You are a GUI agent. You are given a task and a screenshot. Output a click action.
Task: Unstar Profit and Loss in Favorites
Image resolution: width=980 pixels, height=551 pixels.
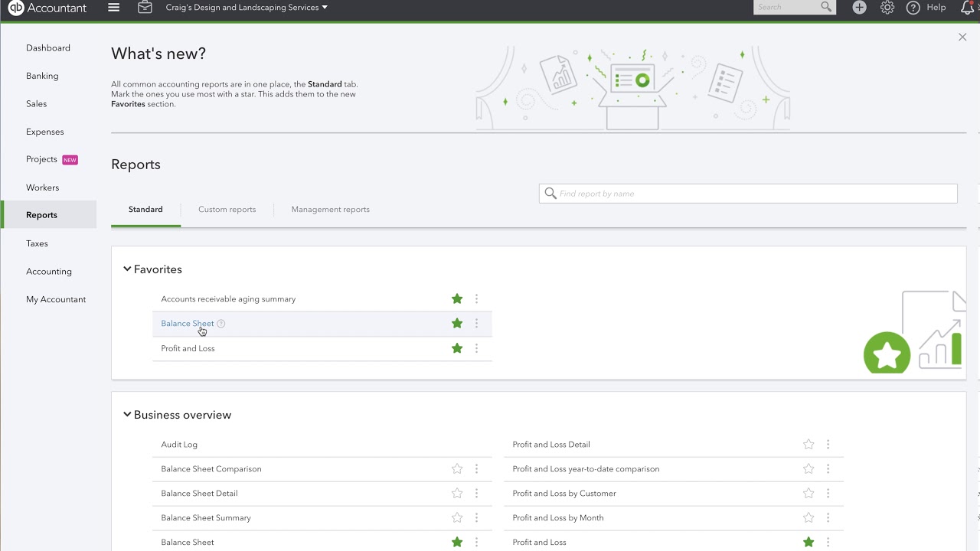click(457, 348)
